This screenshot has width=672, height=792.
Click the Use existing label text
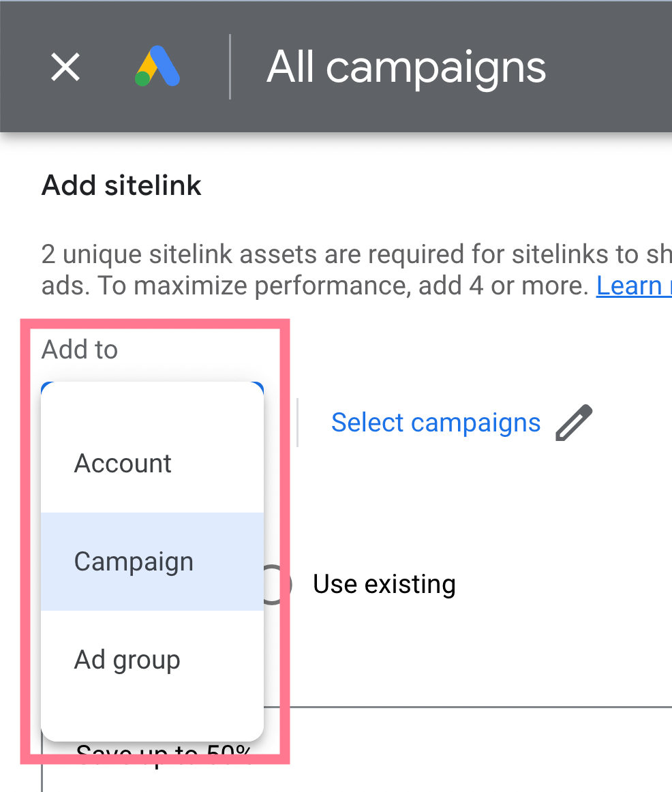384,584
